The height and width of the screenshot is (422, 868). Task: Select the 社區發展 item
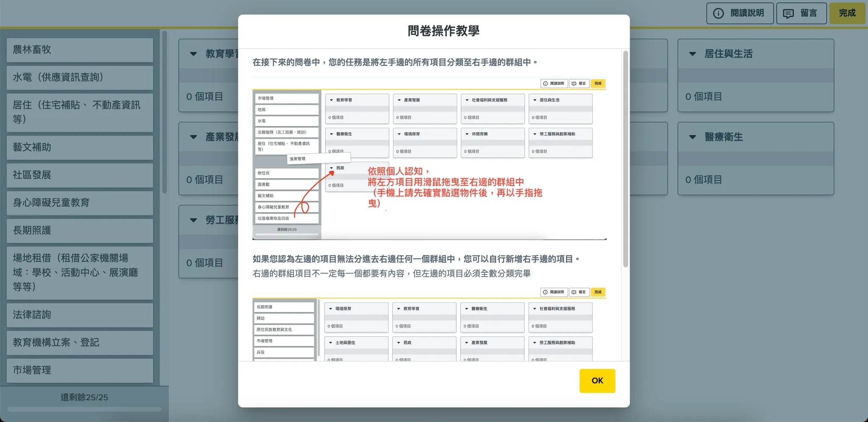coord(80,175)
